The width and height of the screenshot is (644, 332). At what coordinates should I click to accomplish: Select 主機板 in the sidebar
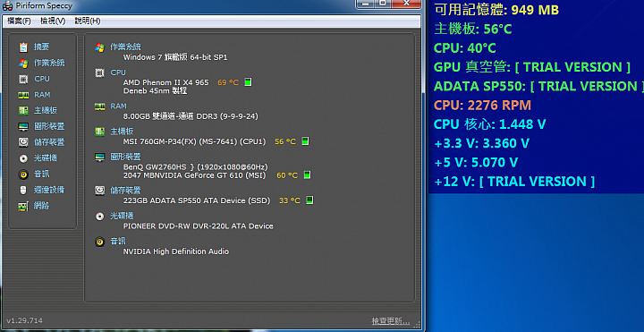[46, 111]
